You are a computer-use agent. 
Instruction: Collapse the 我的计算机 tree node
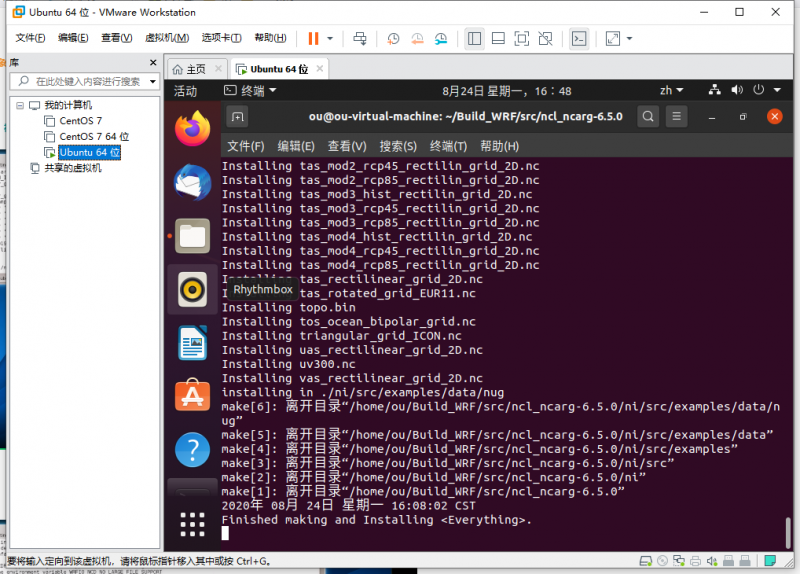(20, 105)
